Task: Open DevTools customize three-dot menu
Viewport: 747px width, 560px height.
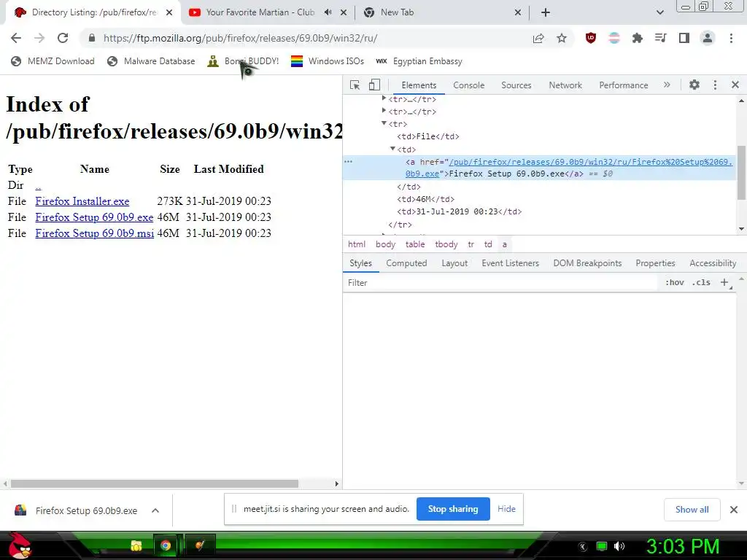Action: [x=715, y=85]
